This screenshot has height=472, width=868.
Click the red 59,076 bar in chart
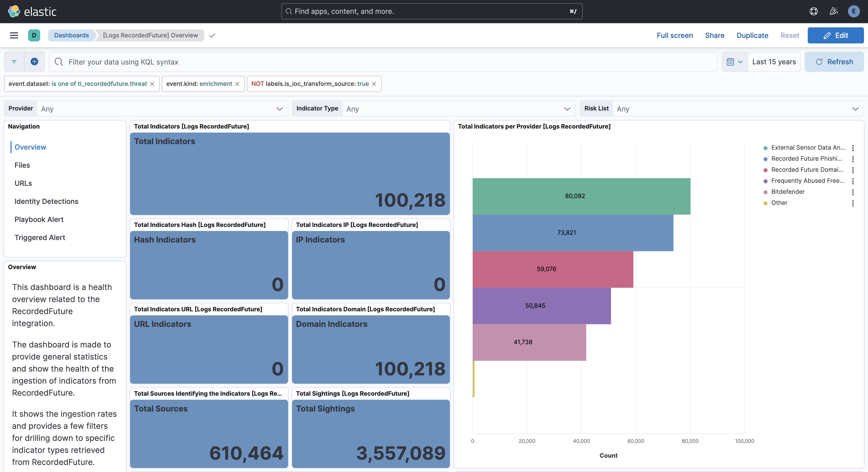tap(553, 269)
